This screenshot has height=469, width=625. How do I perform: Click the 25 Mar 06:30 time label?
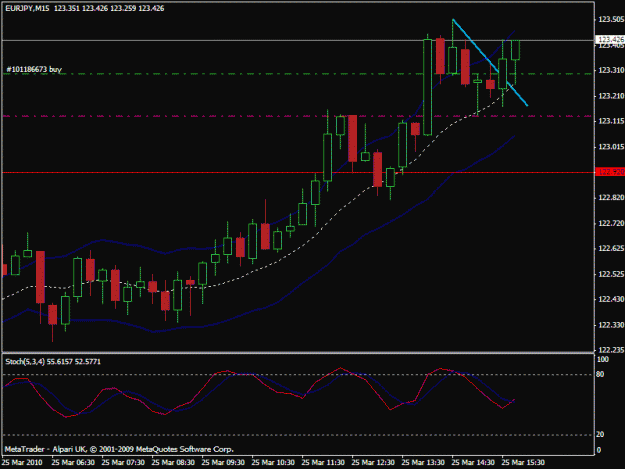(73, 463)
